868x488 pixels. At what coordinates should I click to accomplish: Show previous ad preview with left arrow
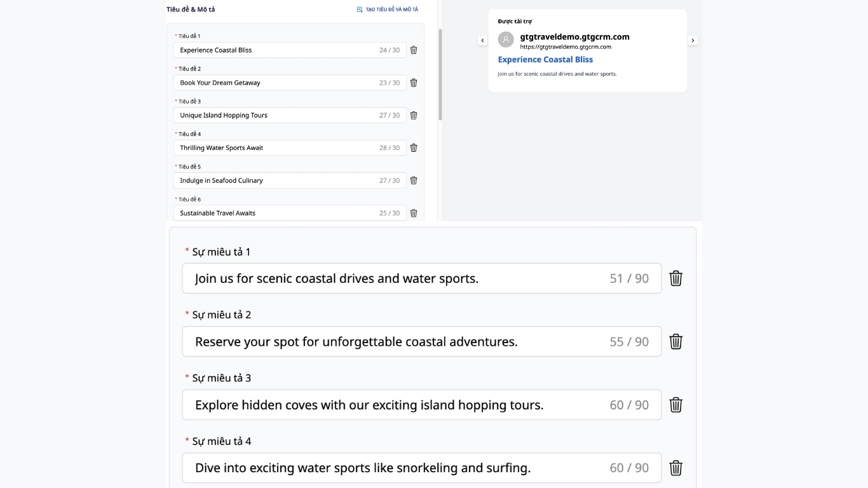[482, 41]
